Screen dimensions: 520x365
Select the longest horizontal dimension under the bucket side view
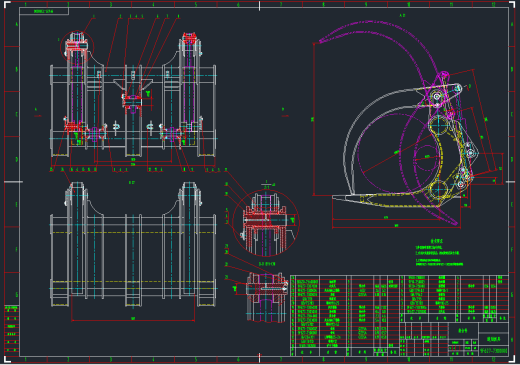396,227
